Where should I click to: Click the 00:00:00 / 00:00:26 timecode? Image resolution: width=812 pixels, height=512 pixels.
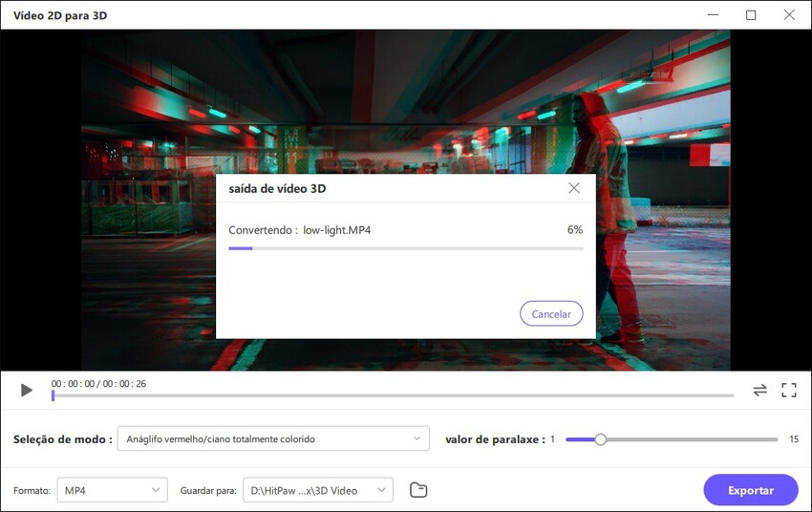[x=98, y=384]
